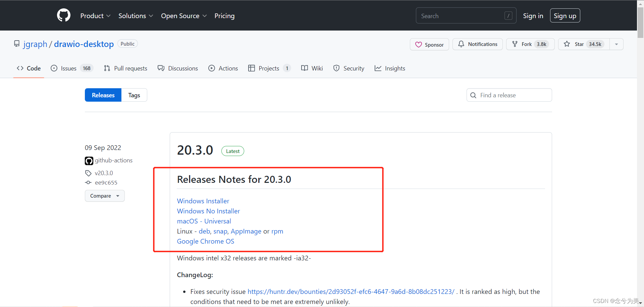Open the Pull requests tab

[125, 68]
